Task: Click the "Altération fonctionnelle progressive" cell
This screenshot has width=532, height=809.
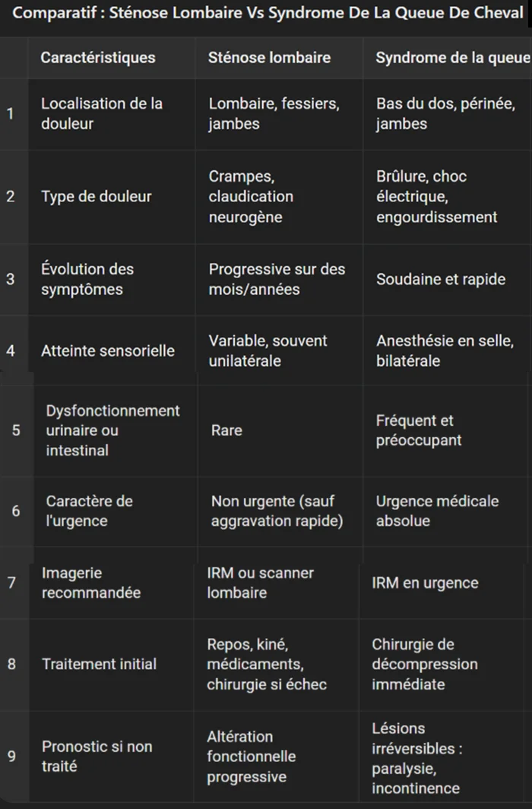Action: click(251, 757)
